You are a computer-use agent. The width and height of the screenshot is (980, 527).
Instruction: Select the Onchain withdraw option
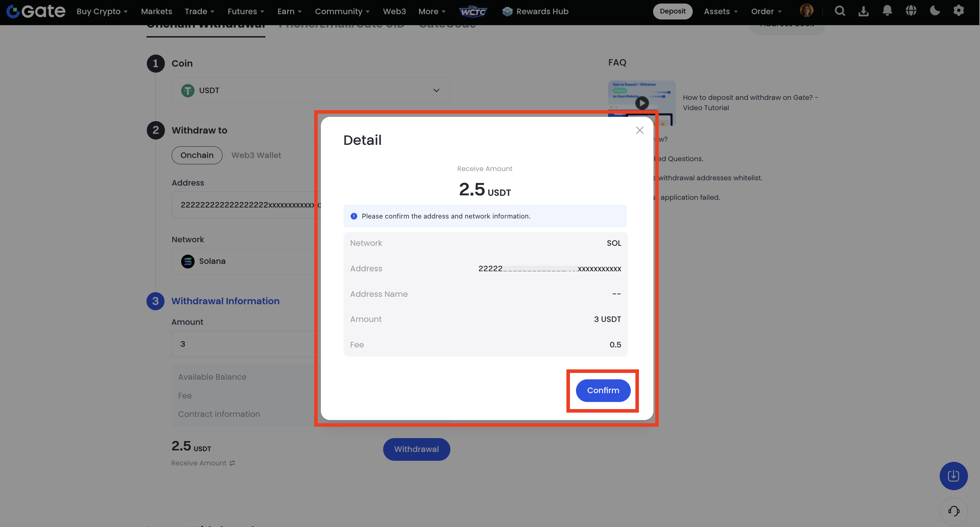197,155
